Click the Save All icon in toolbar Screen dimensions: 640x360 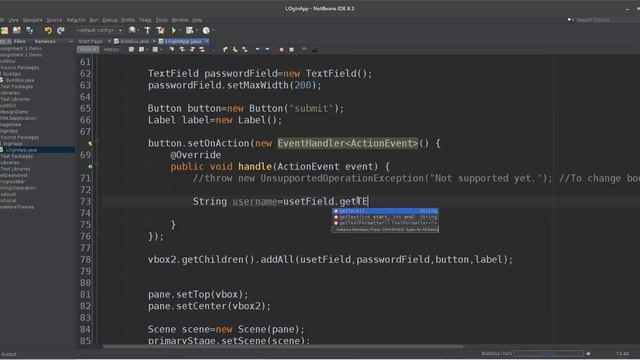point(30,30)
